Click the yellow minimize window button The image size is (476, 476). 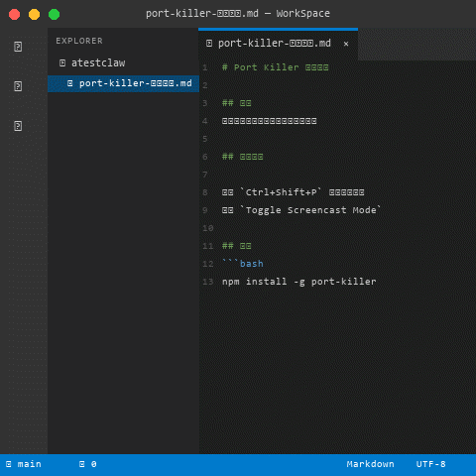[35, 15]
